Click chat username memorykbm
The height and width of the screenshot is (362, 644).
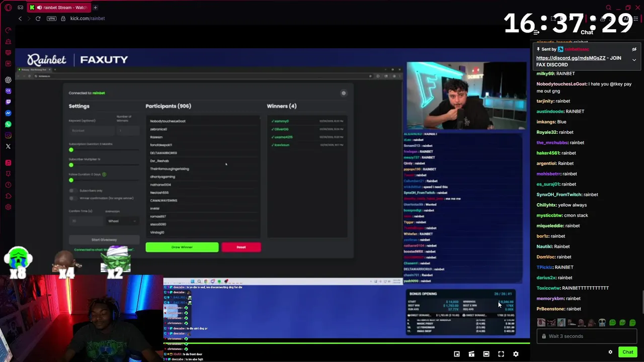point(550,299)
